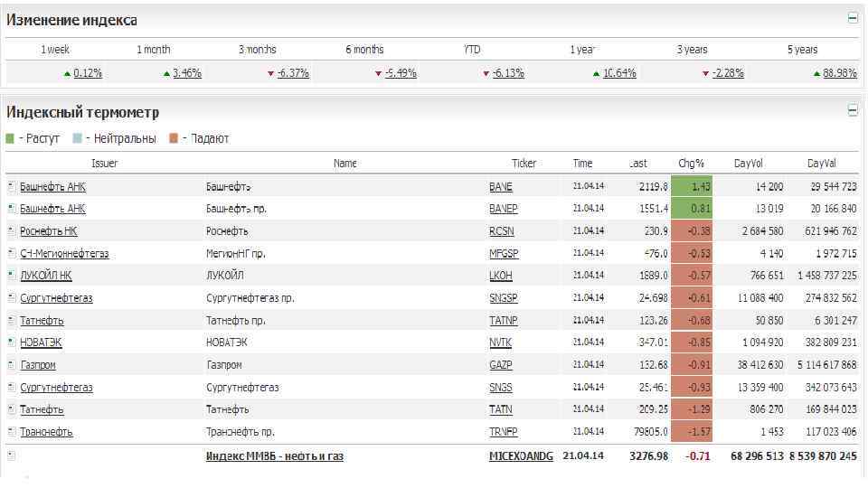Open ticker link NVTK

pyautogui.click(x=500, y=343)
